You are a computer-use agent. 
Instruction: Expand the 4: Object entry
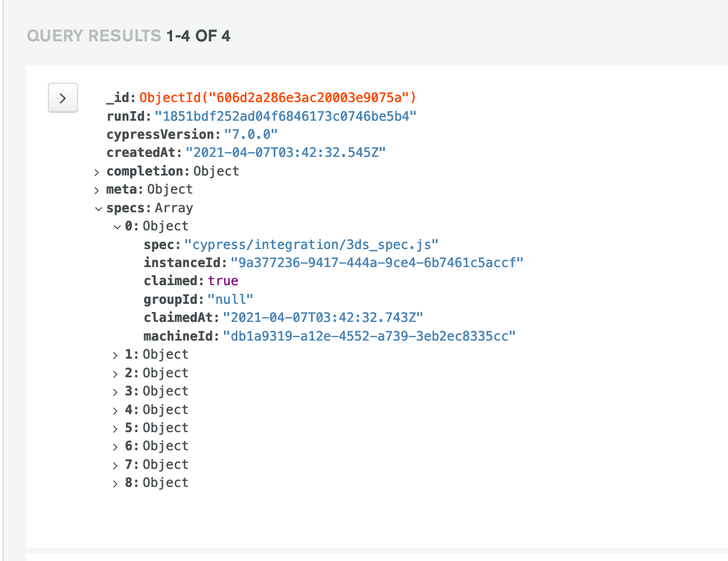(116, 411)
